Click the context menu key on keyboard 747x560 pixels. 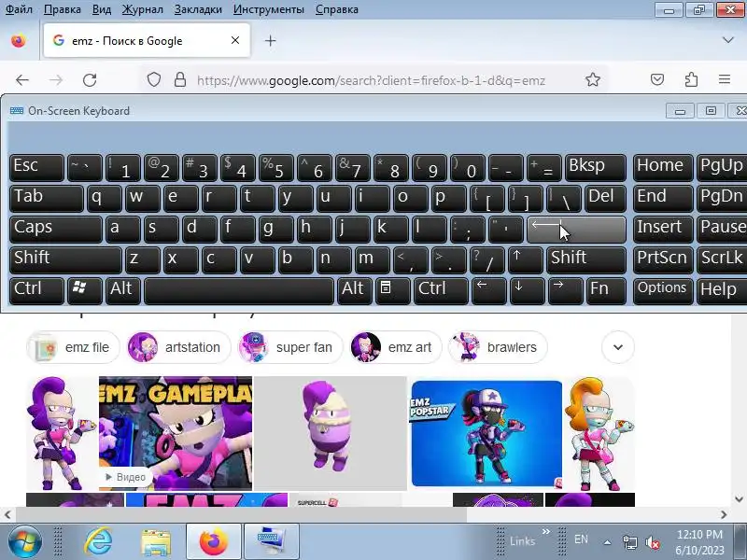[392, 291]
